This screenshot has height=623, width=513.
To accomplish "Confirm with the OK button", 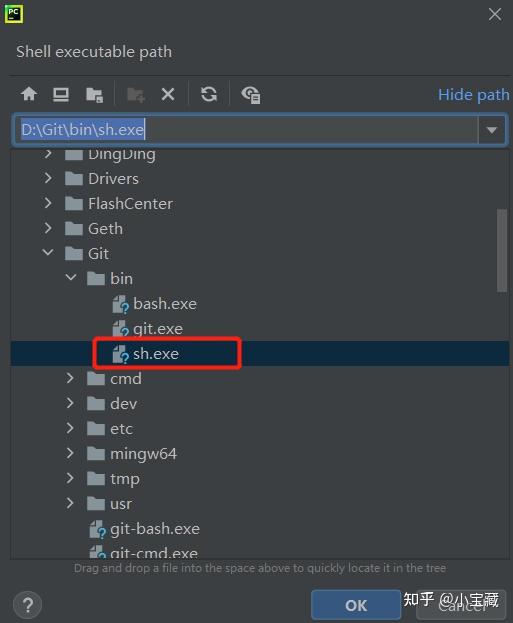I will 356,605.
